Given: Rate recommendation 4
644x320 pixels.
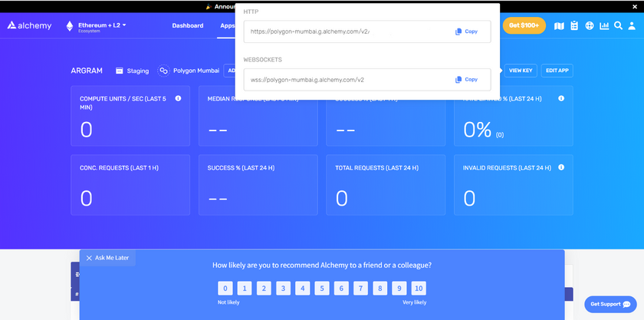Looking at the screenshot, I should click(303, 289).
